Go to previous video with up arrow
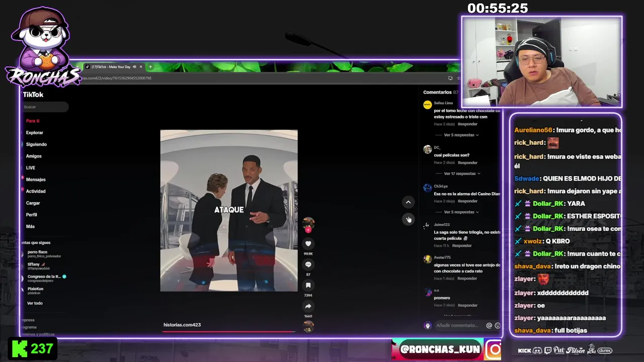The width and height of the screenshot is (644, 362). pos(408,202)
